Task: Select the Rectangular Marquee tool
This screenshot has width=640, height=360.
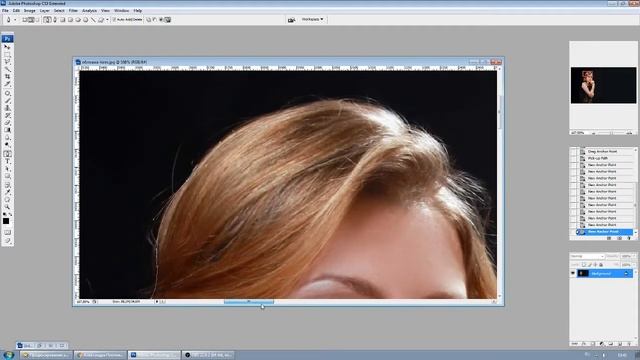Action: click(x=7, y=54)
